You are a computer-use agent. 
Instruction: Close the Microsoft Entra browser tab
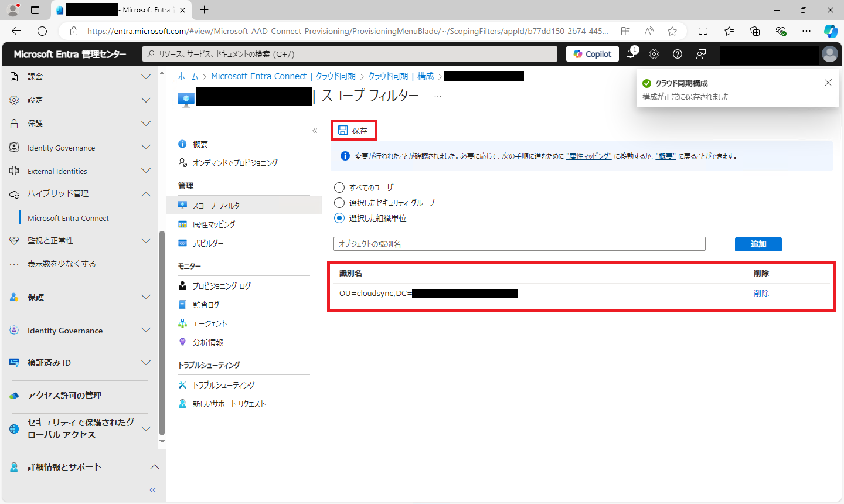(182, 10)
